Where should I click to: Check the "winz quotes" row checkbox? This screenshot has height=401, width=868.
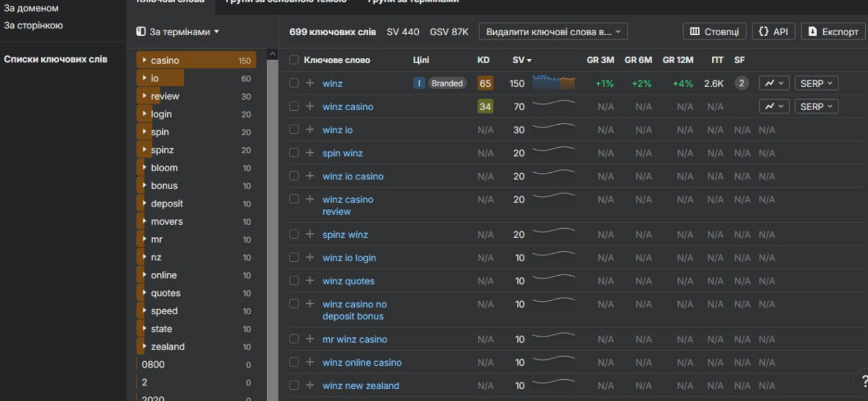pyautogui.click(x=294, y=281)
